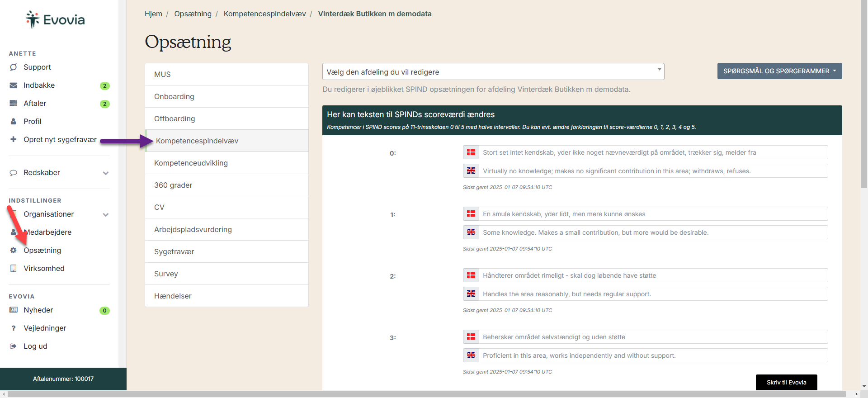Screen dimensions: 868x398
Task: Edit English text for score 1
Action: pyautogui.click(x=653, y=232)
